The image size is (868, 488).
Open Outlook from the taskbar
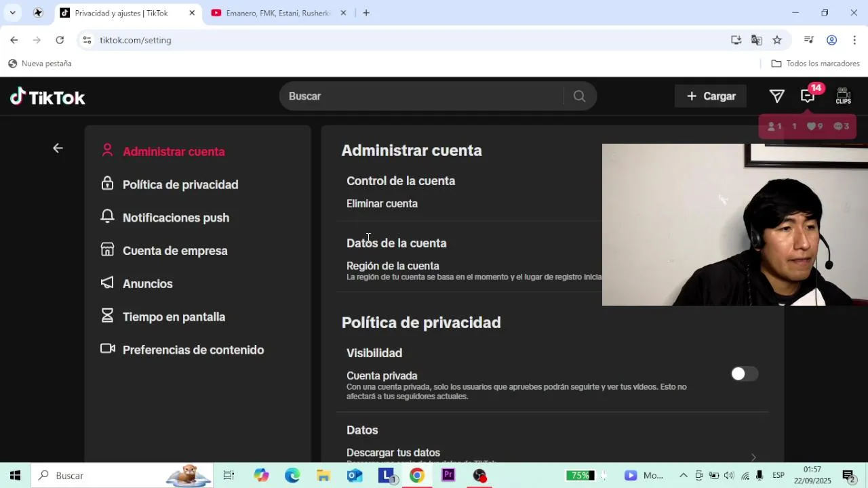click(x=355, y=475)
